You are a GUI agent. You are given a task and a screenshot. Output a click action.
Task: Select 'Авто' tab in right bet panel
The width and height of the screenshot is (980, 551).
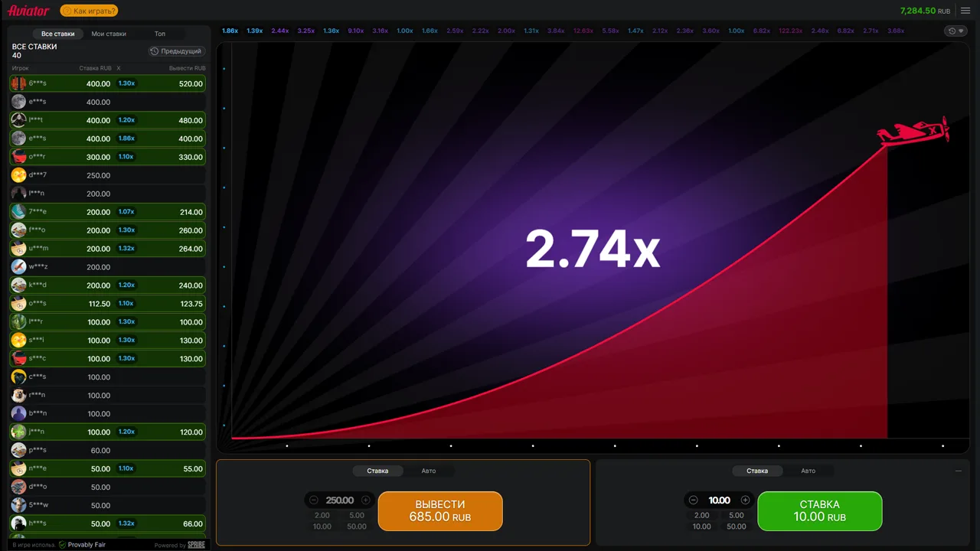(x=808, y=471)
